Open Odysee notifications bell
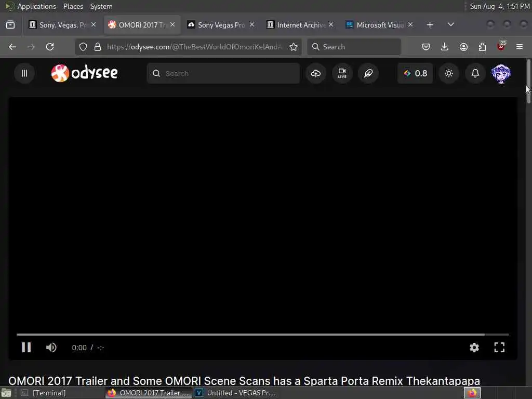Image resolution: width=532 pixels, height=399 pixels. [475, 73]
